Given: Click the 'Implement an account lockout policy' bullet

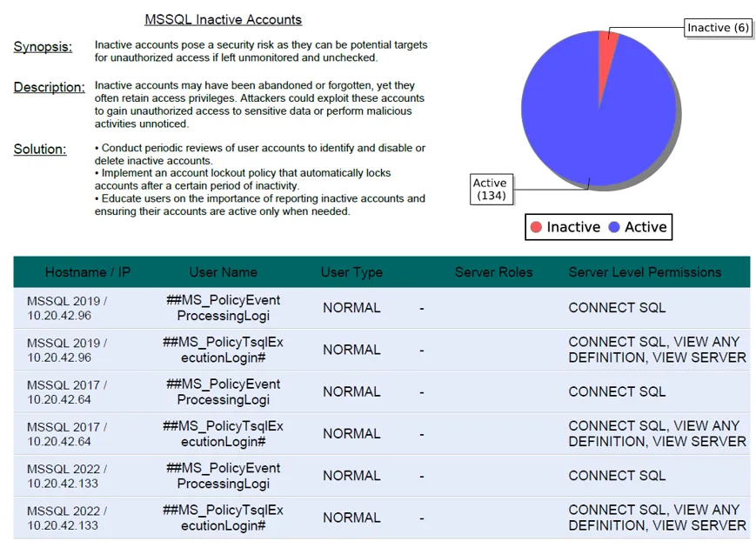Looking at the screenshot, I should coord(243,179).
